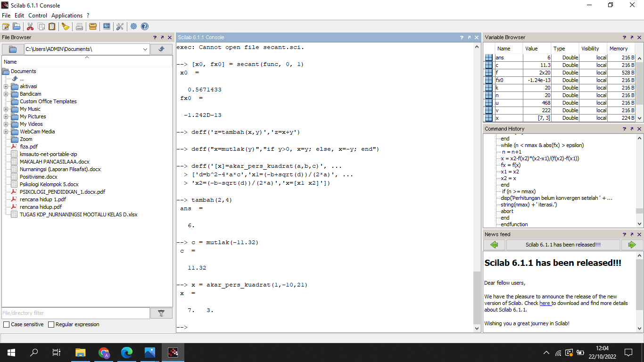Viewport: 644px width, 362px height.
Task: Undock the Scilab Console panel
Action: click(469, 37)
